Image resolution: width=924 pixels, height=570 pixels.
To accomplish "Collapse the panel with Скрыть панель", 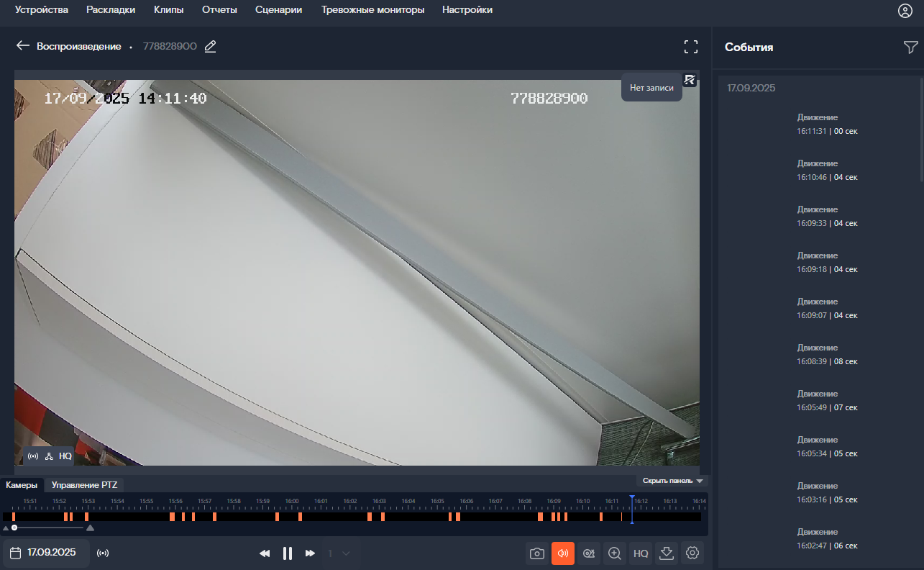I will pos(672,481).
